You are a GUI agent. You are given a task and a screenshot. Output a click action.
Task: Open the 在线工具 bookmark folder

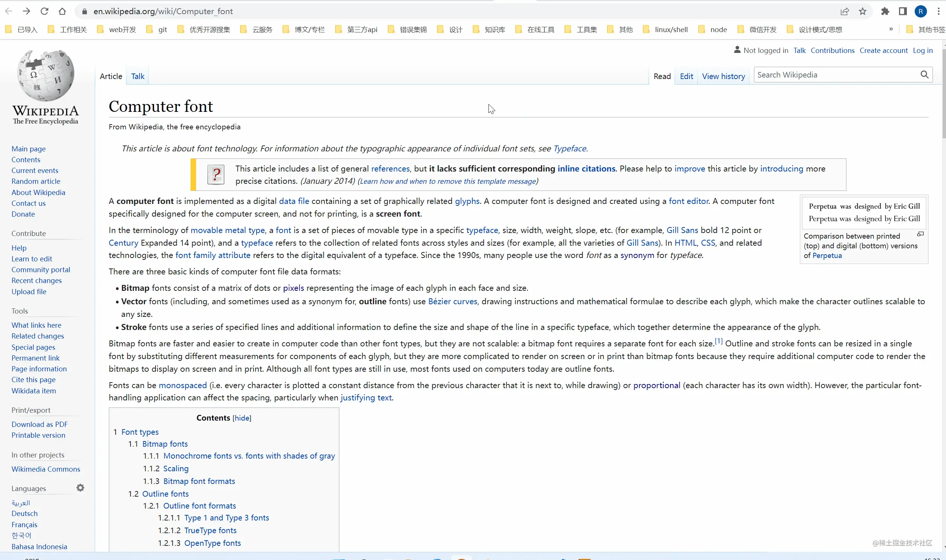click(535, 29)
